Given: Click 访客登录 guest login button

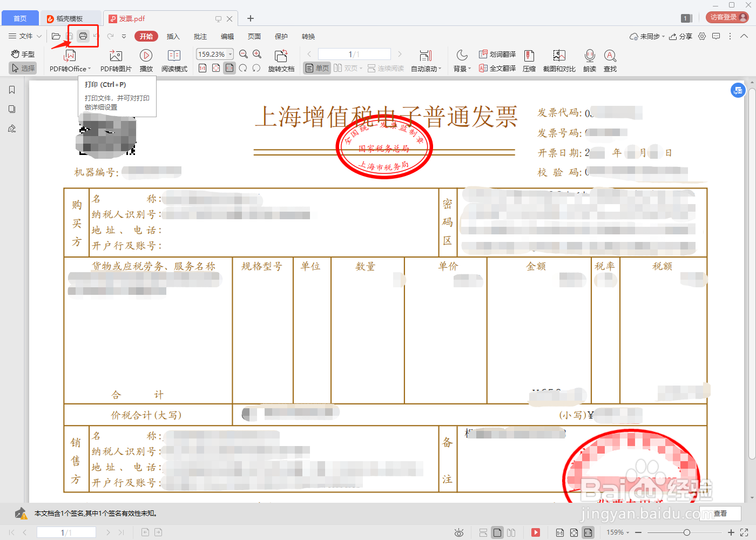Looking at the screenshot, I should coord(727,17).
